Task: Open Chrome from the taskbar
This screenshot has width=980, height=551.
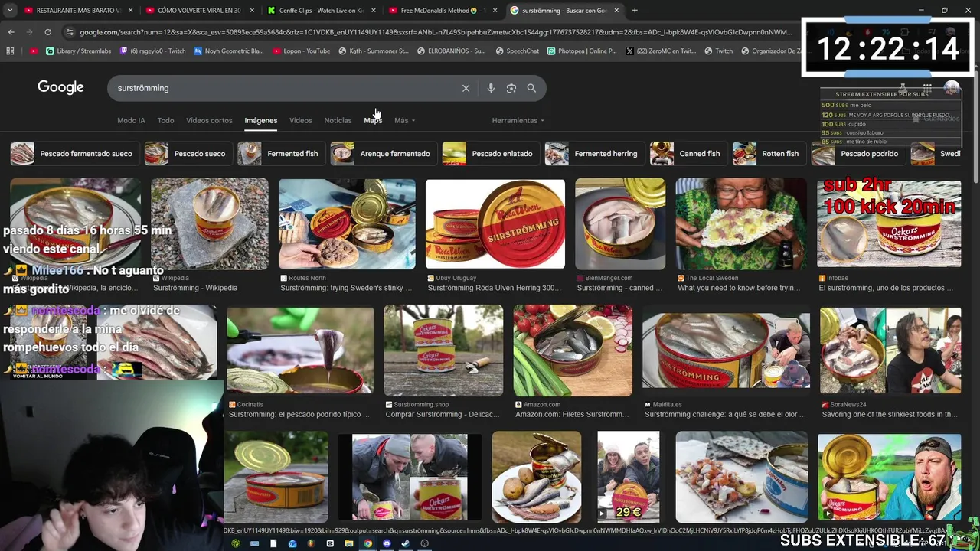Action: pos(367,543)
